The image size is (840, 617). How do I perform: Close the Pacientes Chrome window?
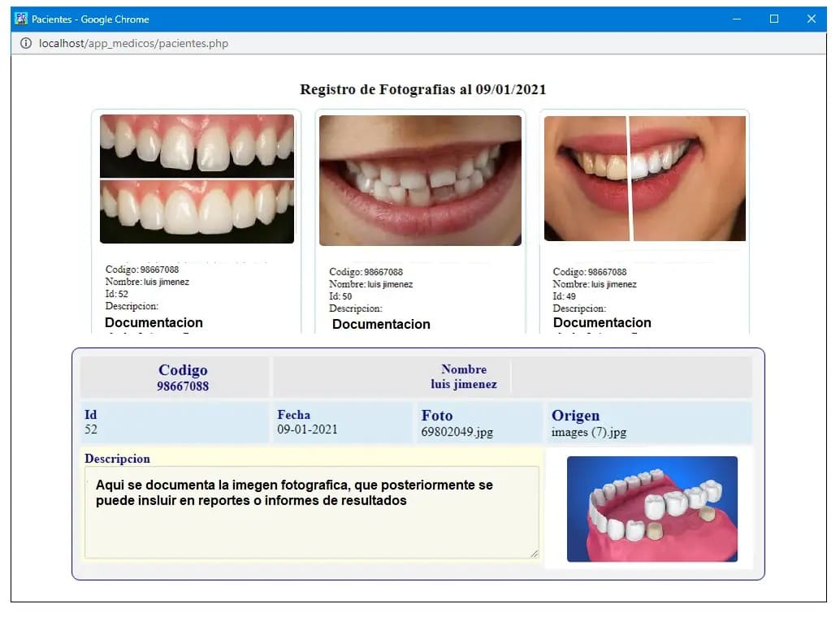coord(811,19)
